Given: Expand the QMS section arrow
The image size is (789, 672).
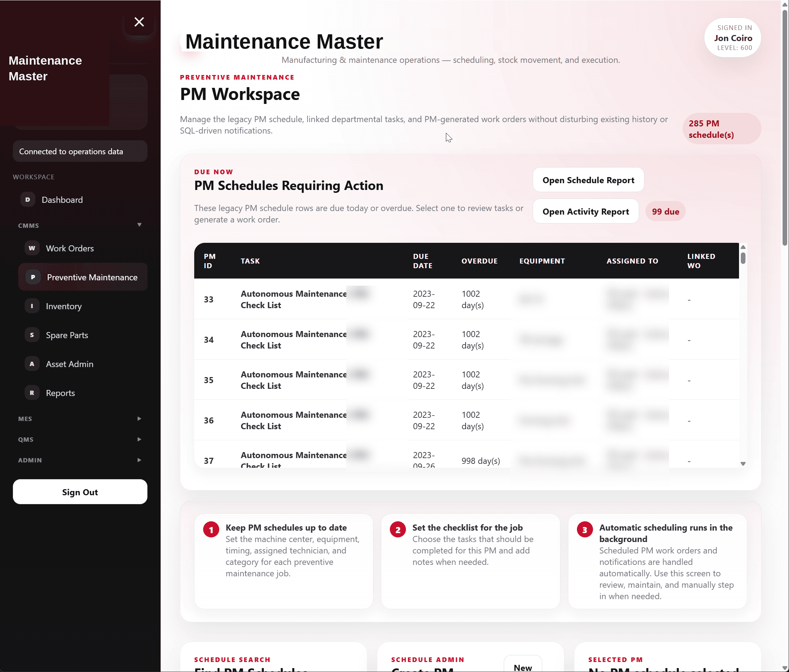Looking at the screenshot, I should point(139,439).
